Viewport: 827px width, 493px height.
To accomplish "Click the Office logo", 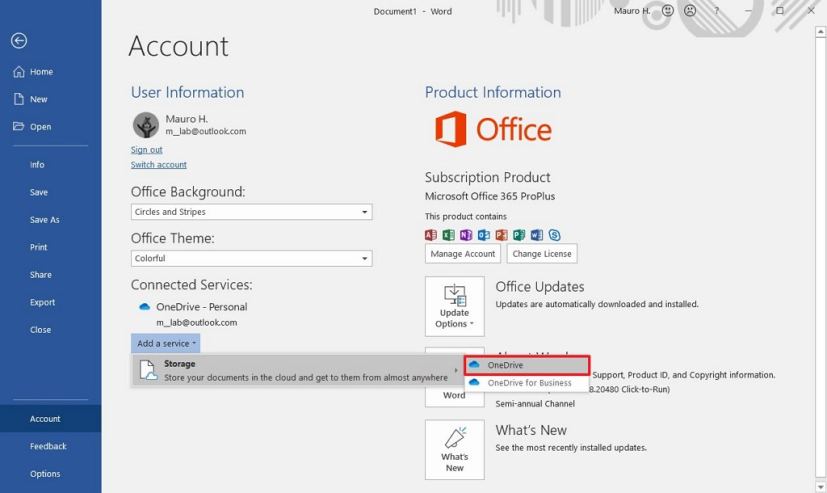I will coord(493,129).
